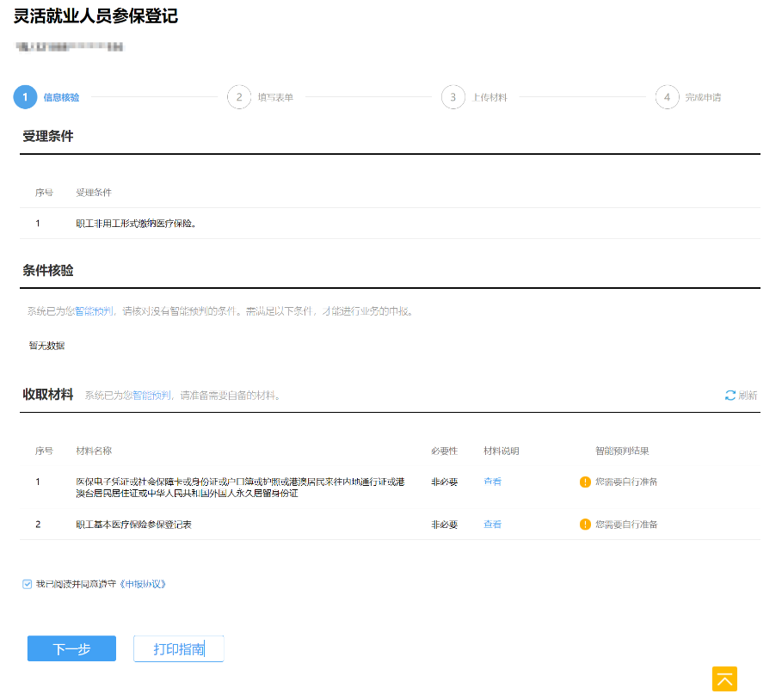The width and height of the screenshot is (782, 700).
Task: Jump to step 4 完成申请 circle
Action: click(667, 97)
